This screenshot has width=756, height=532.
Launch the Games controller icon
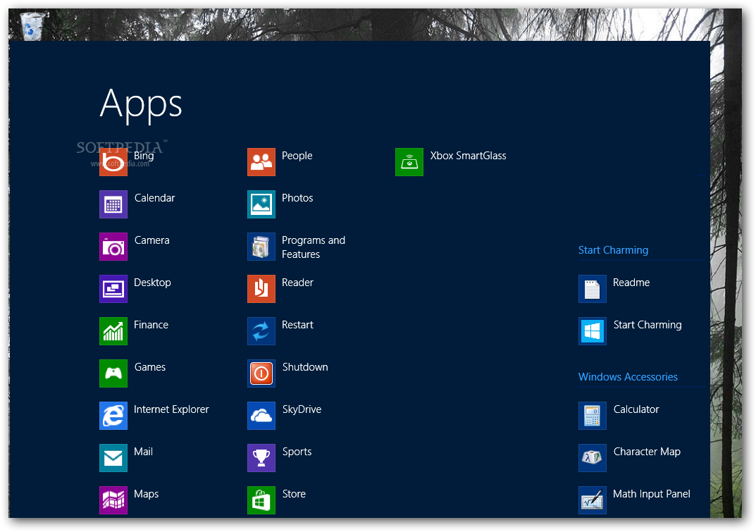[x=113, y=373]
